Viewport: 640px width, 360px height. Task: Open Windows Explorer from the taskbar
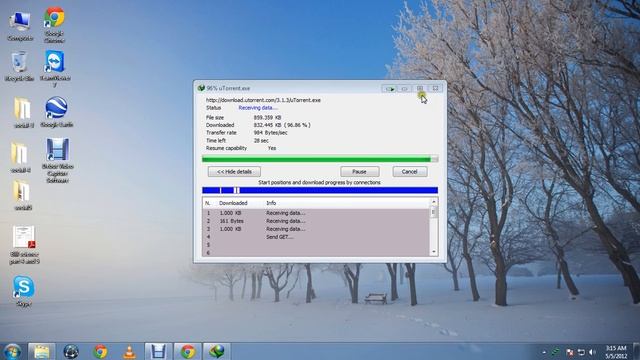(x=42, y=351)
